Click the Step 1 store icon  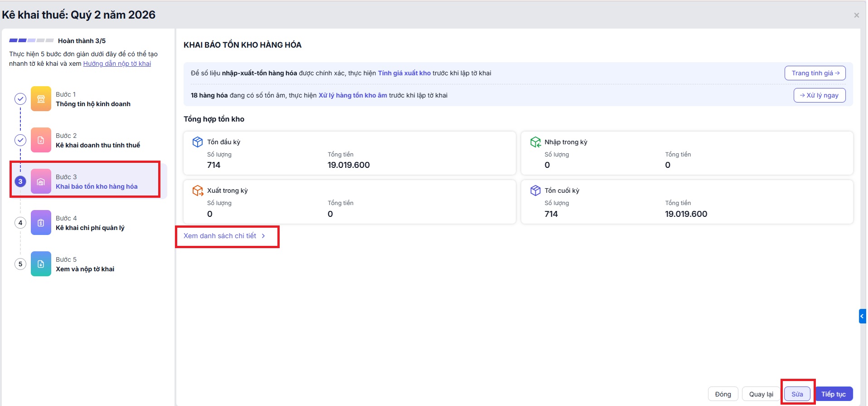click(41, 99)
